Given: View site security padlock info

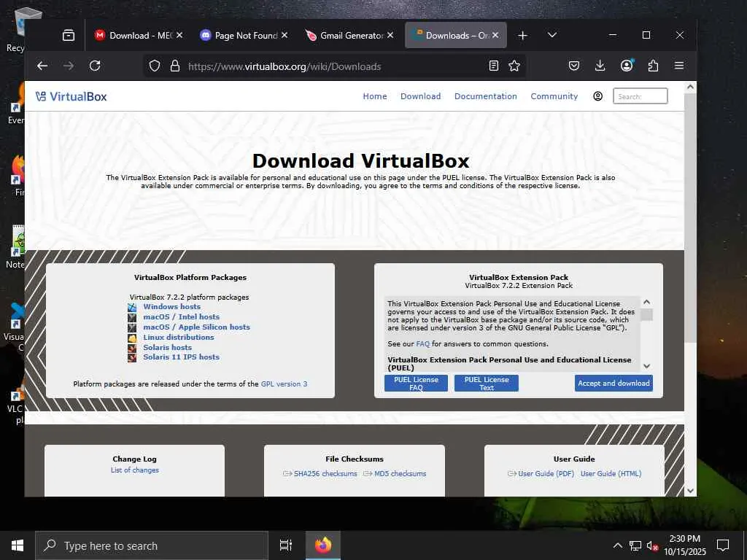Looking at the screenshot, I should pos(175,66).
